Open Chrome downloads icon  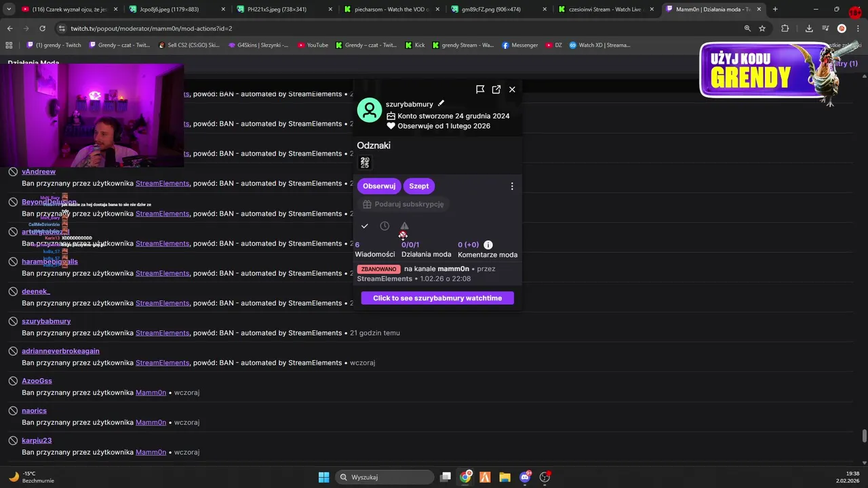[809, 28]
